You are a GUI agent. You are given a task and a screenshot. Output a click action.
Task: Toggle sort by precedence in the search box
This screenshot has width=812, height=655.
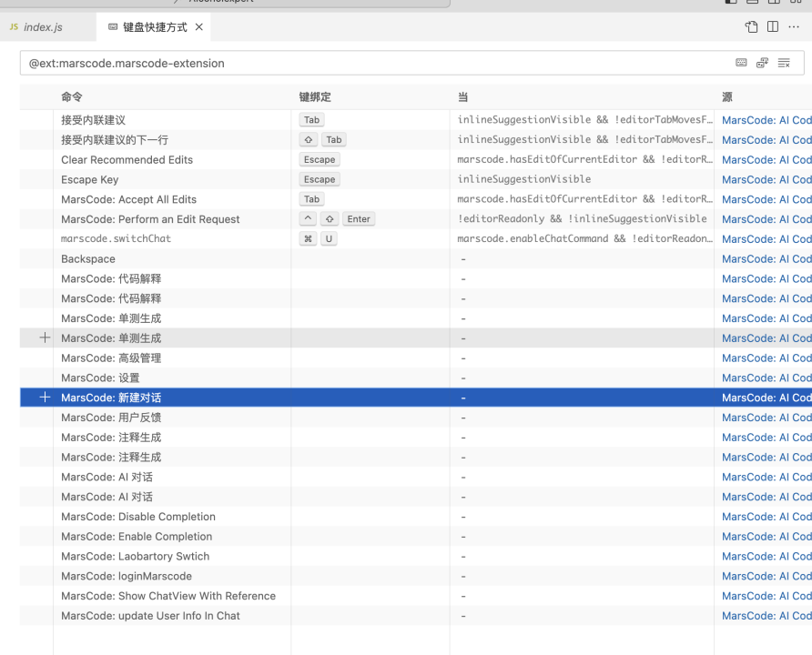coord(762,63)
